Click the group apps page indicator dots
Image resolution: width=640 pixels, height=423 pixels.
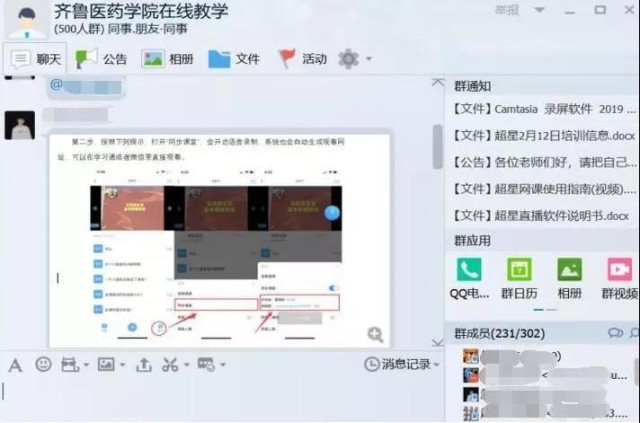click(x=545, y=309)
